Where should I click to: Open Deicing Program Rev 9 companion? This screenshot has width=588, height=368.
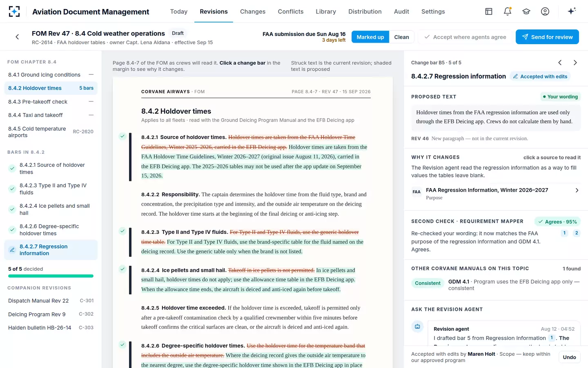[x=51, y=314]
